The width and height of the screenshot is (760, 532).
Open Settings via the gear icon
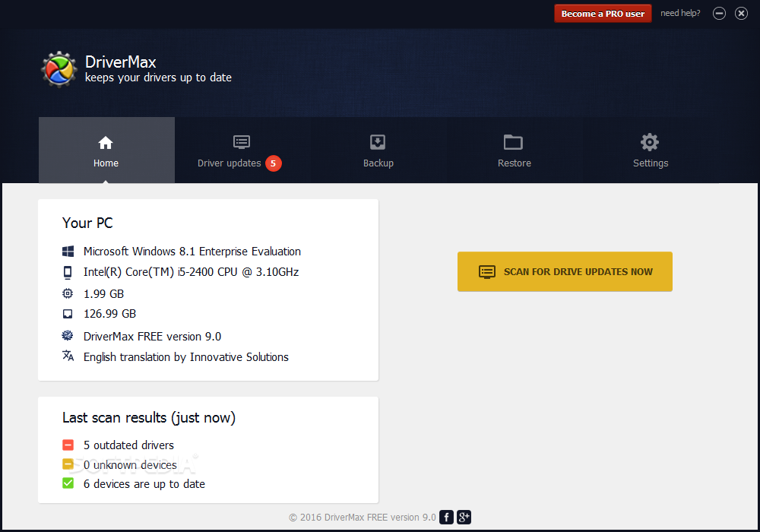coord(650,142)
